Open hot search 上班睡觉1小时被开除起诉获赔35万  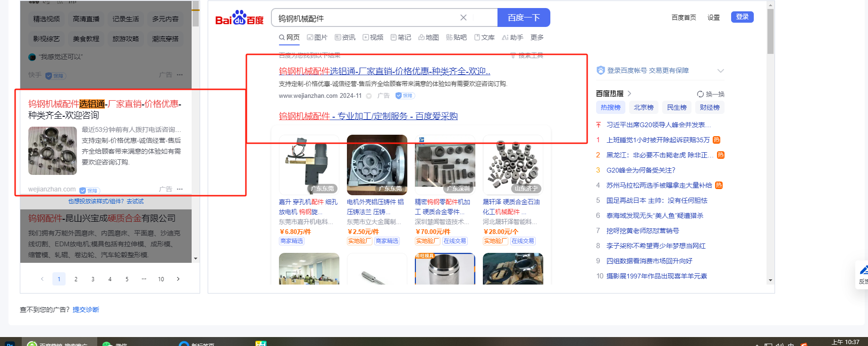pyautogui.click(x=658, y=140)
